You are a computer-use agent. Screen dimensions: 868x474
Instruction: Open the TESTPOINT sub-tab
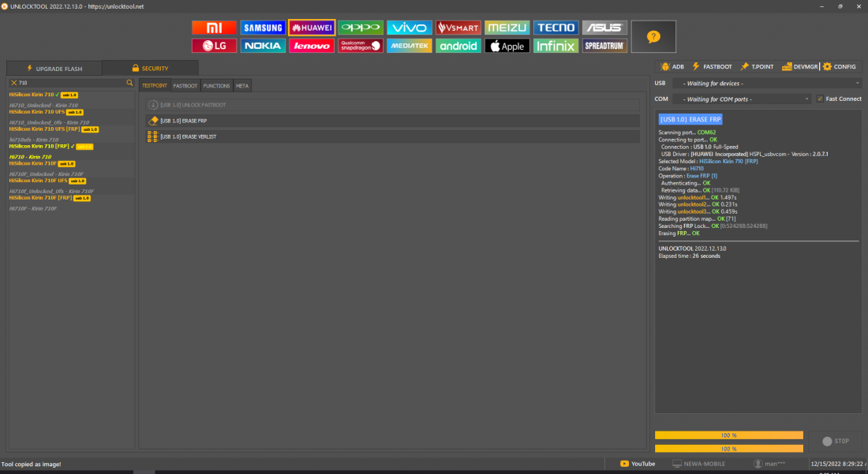(x=155, y=86)
